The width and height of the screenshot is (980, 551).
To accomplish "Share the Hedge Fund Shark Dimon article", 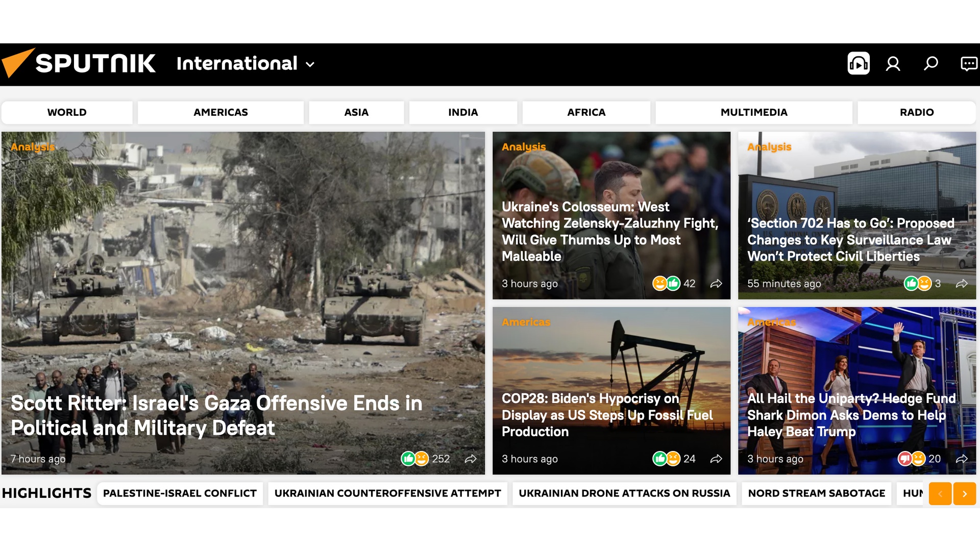I will click(x=962, y=459).
